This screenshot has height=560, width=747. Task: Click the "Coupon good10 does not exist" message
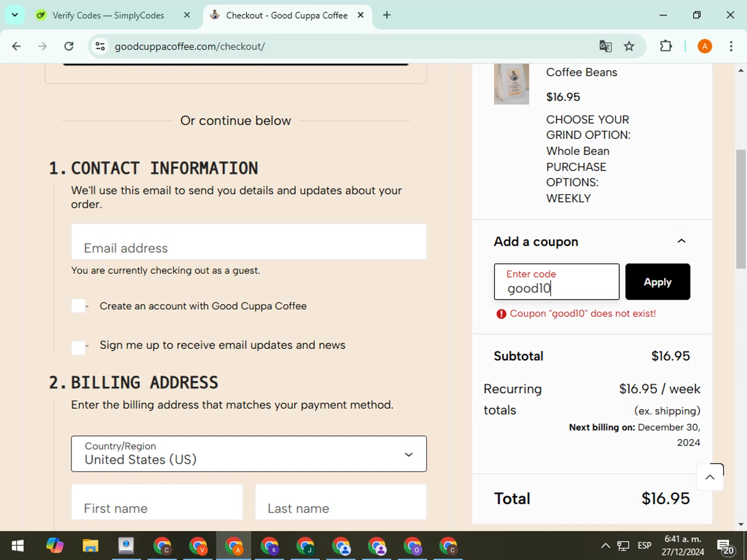click(x=583, y=314)
